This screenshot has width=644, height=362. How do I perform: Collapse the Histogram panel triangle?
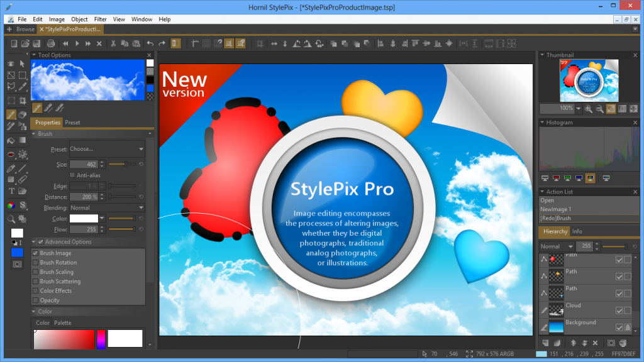(x=542, y=123)
